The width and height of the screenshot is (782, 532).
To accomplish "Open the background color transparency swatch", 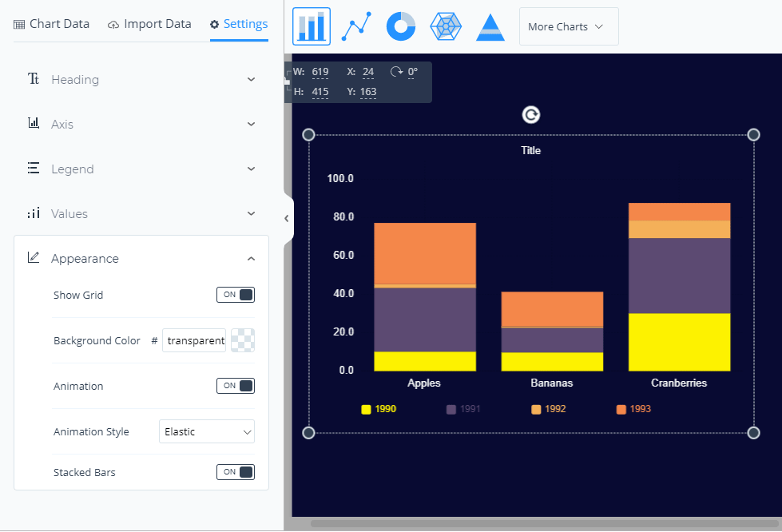I will [x=243, y=340].
